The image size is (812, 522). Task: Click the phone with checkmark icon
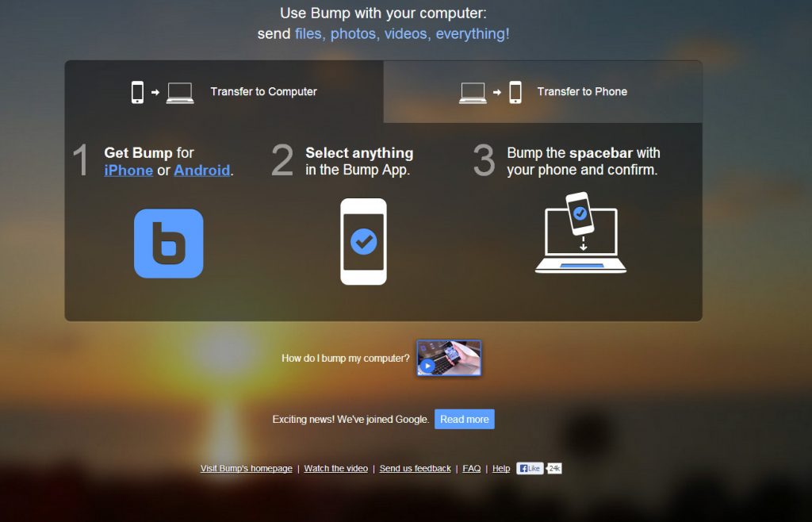(363, 241)
